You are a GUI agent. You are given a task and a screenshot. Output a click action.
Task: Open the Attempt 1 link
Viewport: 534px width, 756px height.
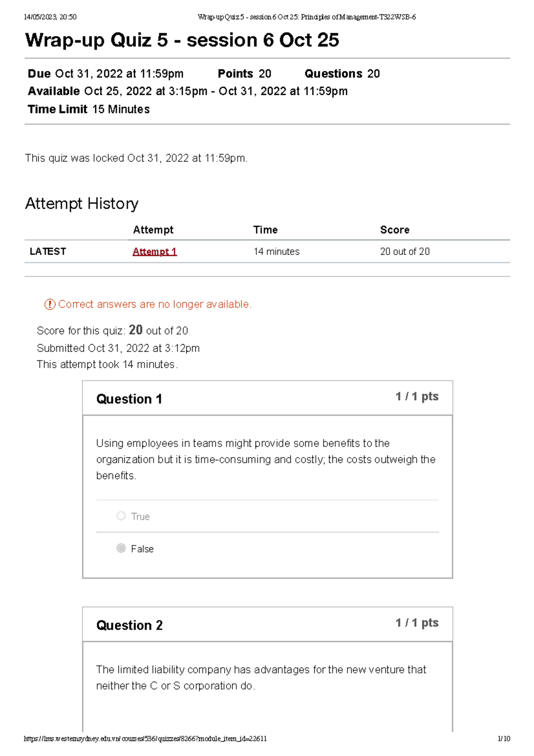154,252
